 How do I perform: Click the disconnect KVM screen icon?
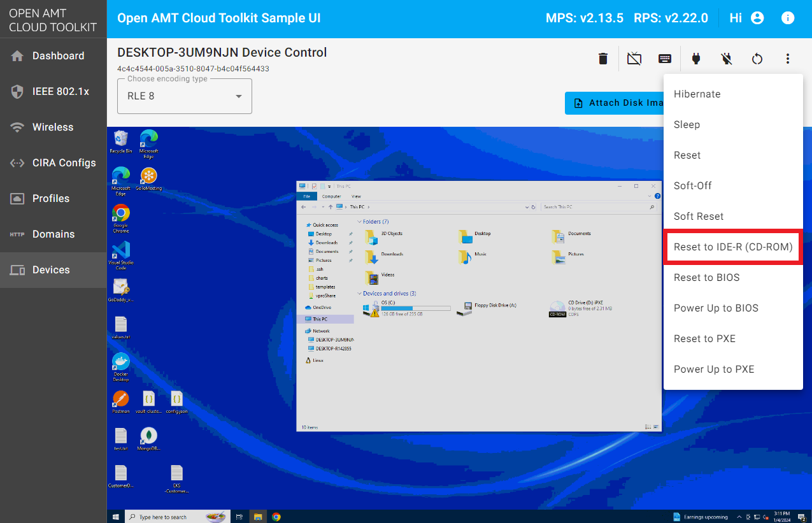(x=634, y=59)
